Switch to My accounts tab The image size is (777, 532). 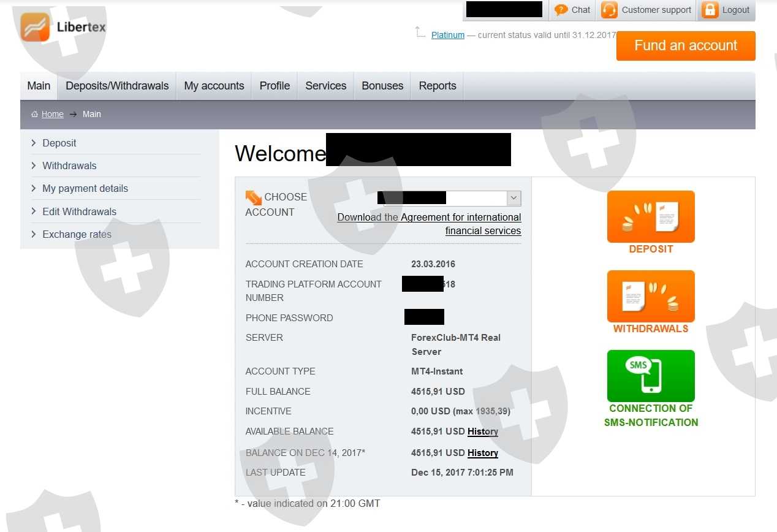[214, 86]
